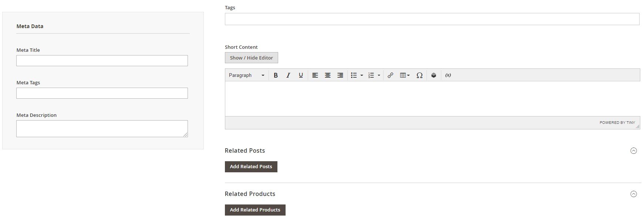The height and width of the screenshot is (220, 644).
Task: Open bullet list style dropdown arrow
Action: coord(362,75)
